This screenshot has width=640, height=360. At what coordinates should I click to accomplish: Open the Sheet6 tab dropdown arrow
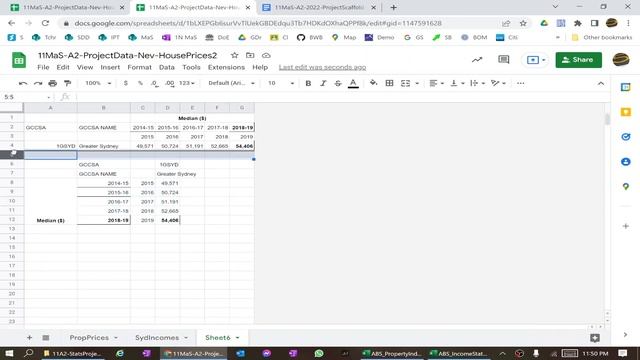pos(238,338)
